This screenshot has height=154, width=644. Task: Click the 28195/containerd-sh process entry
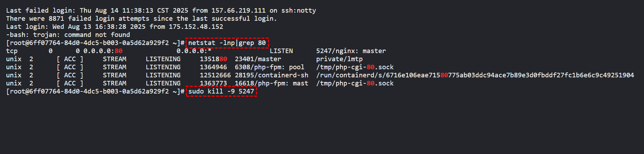click(x=272, y=75)
